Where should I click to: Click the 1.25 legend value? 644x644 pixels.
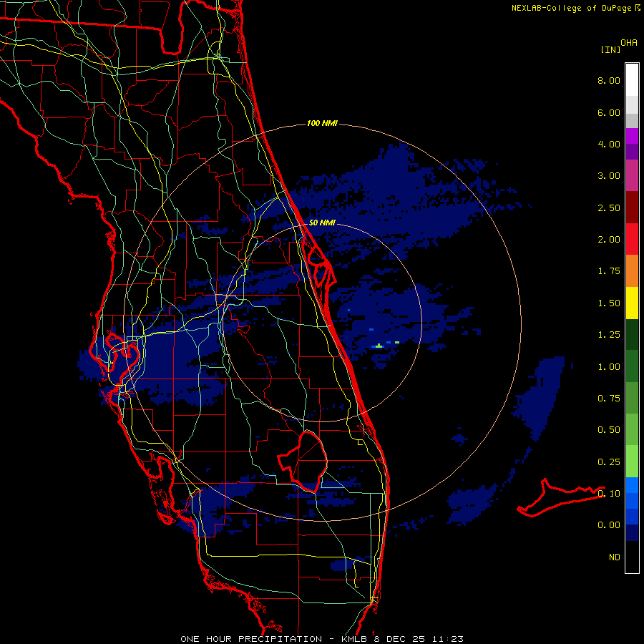(609, 335)
